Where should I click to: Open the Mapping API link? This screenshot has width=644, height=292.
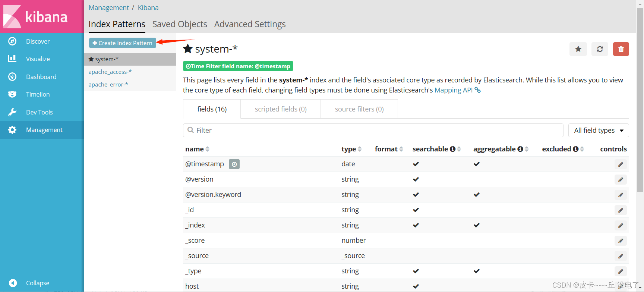pyautogui.click(x=454, y=90)
